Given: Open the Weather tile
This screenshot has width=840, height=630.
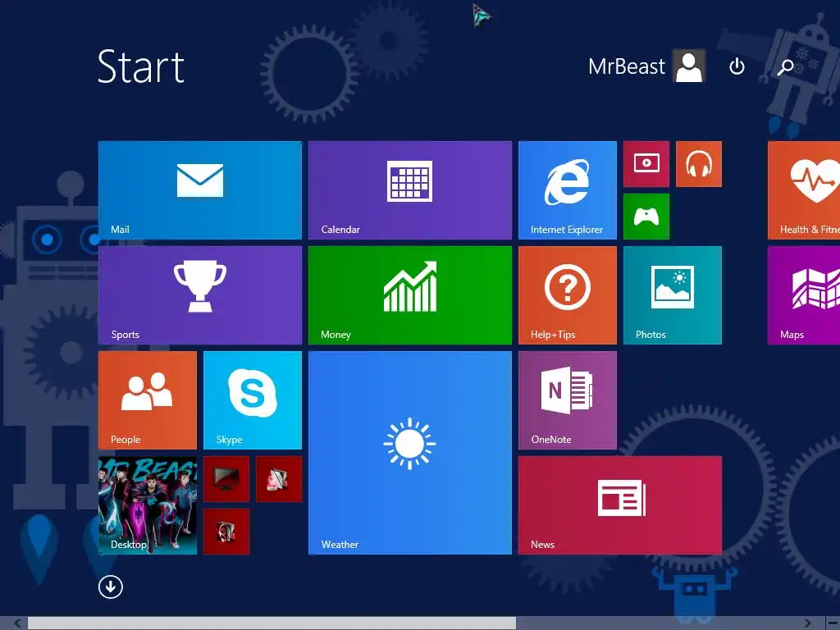Looking at the screenshot, I should (x=410, y=453).
